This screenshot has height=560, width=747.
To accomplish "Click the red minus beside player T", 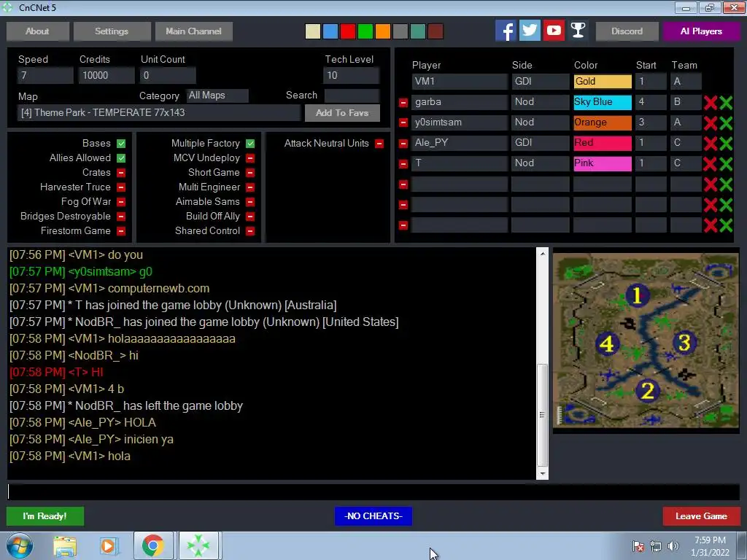I will (x=403, y=164).
